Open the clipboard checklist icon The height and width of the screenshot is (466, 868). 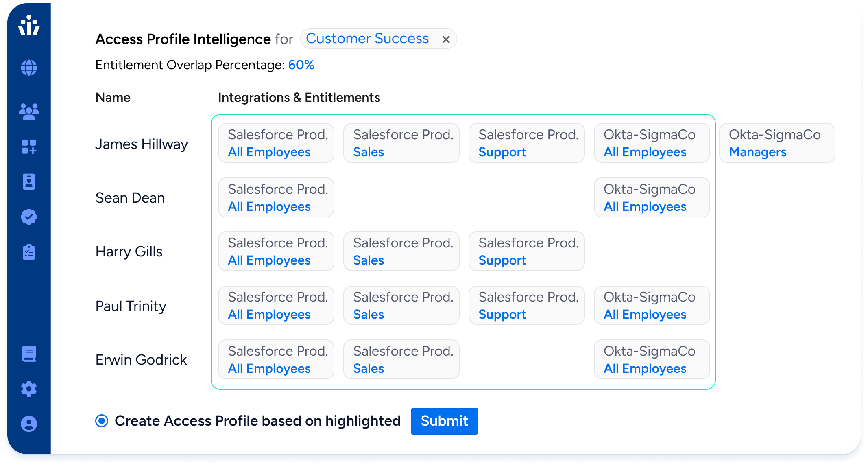click(29, 252)
